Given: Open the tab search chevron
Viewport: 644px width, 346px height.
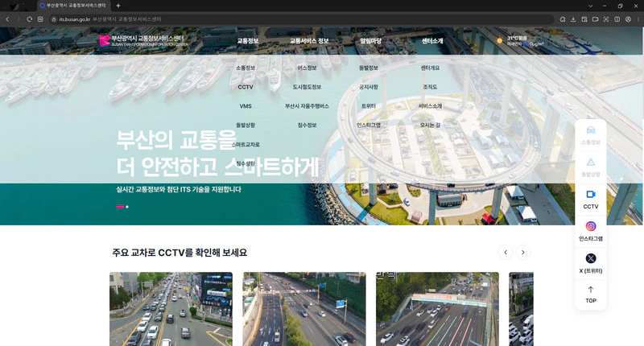Looking at the screenshot, I should click(x=590, y=6).
